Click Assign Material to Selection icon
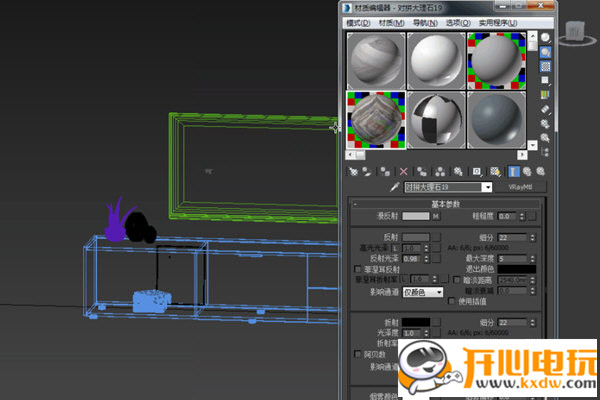Screen dimensions: 600x400 (384, 171)
